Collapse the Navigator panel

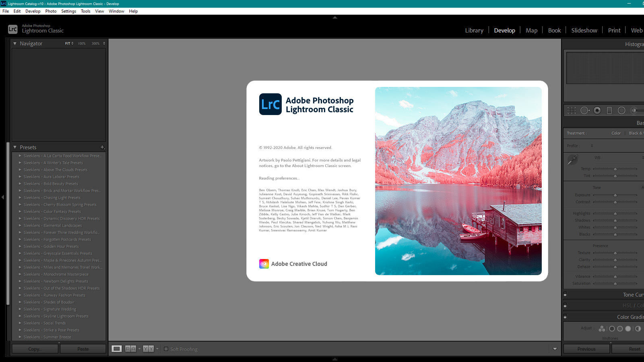15,43
